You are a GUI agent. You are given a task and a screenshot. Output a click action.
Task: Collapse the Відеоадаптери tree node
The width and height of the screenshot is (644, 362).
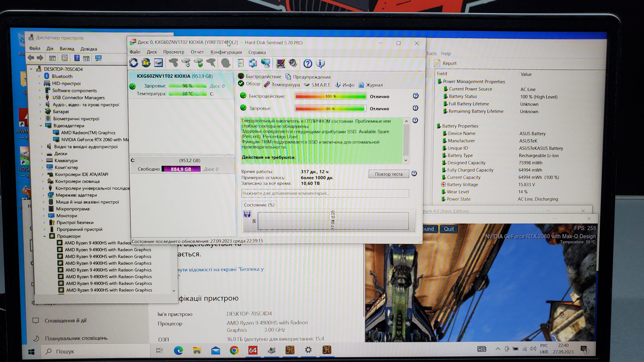pyautogui.click(x=41, y=126)
